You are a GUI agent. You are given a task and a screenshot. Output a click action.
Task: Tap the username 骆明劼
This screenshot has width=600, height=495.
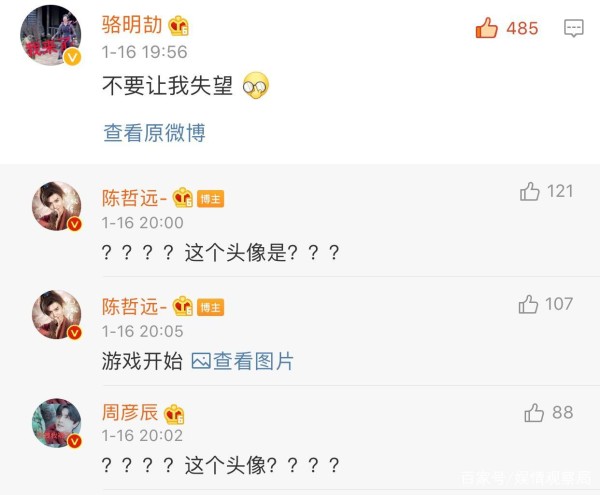[x=132, y=25]
